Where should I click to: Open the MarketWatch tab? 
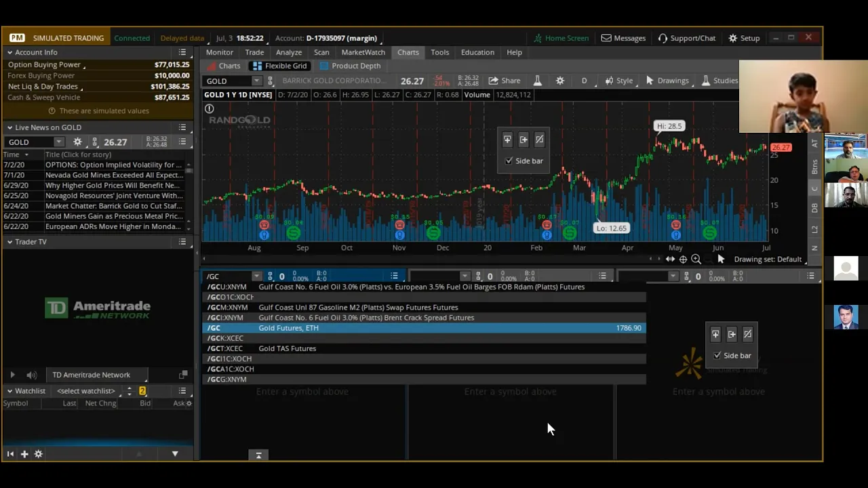click(x=363, y=52)
